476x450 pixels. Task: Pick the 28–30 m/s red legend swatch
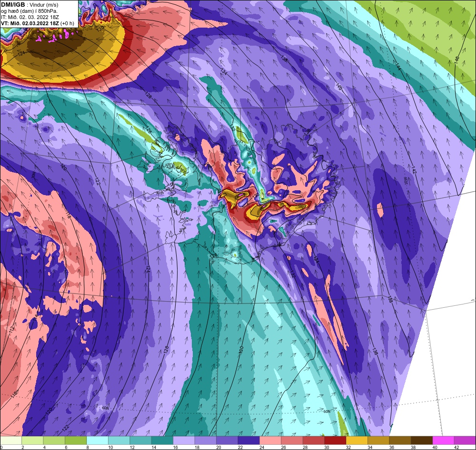(x=314, y=440)
